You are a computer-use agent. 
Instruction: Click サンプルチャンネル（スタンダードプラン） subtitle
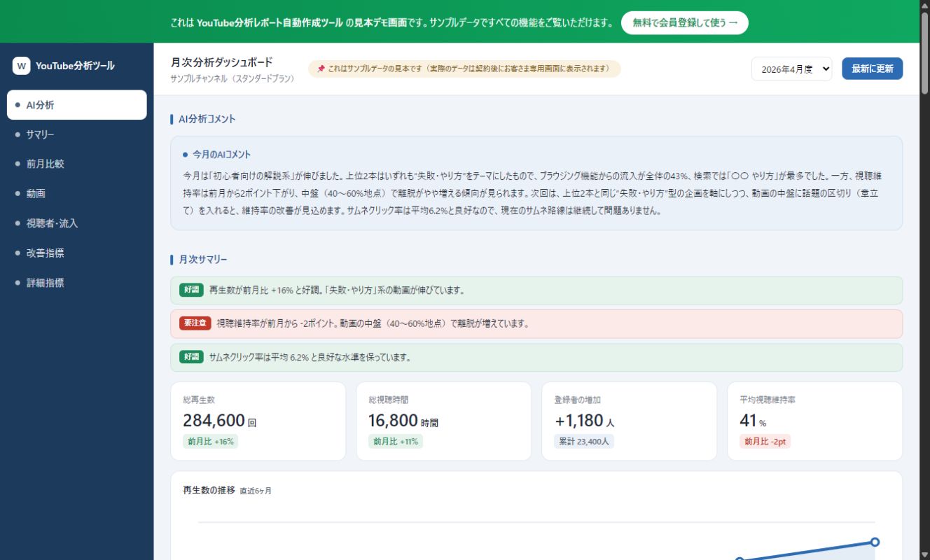[233, 79]
